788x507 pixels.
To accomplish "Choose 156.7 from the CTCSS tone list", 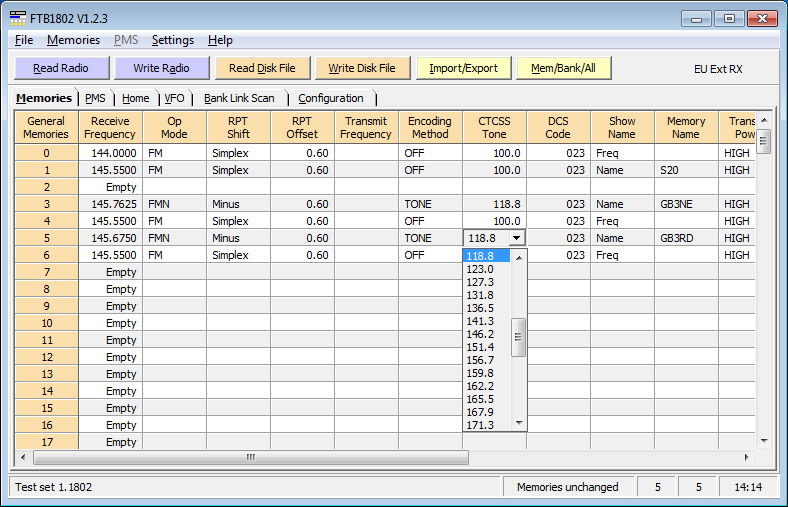I will (x=480, y=360).
